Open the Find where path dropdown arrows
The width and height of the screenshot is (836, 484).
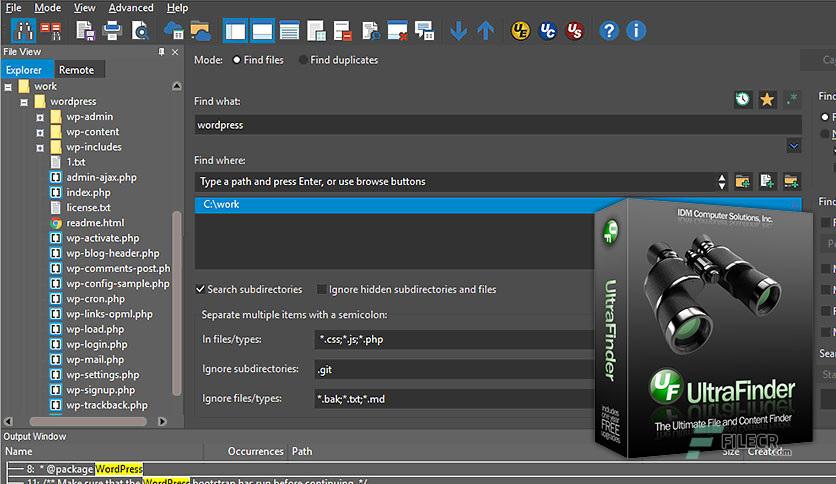[721, 182]
